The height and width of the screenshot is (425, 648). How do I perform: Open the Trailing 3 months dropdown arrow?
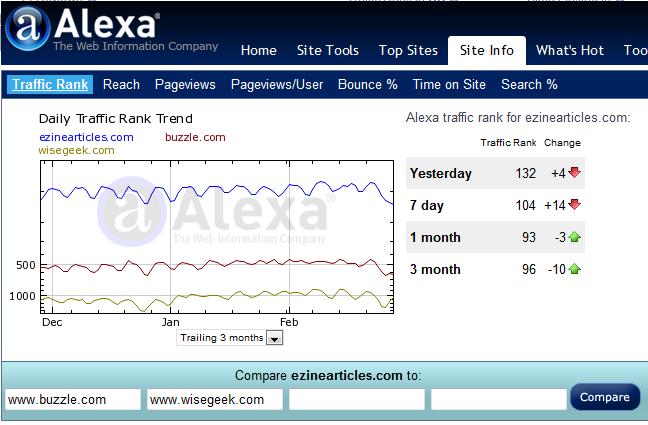pos(274,338)
